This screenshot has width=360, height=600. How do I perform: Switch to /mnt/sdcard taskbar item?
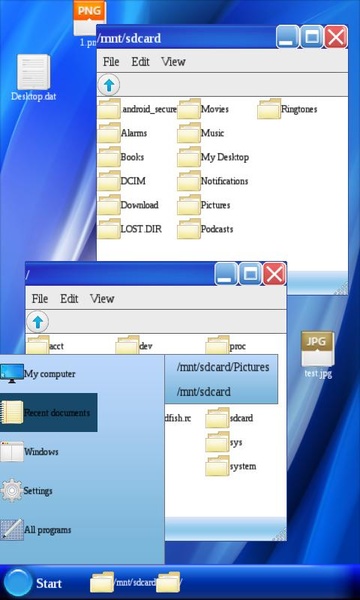click(122, 582)
